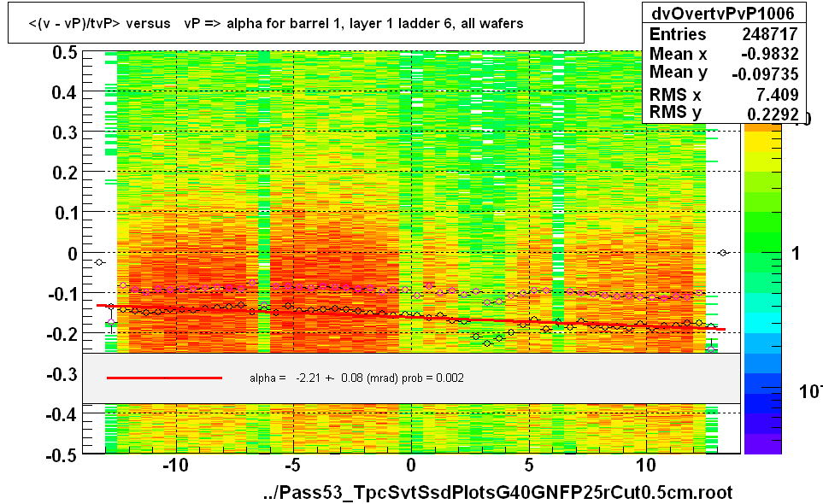
Task: Click the isolated marker at the far right edge
Action: click(x=723, y=253)
